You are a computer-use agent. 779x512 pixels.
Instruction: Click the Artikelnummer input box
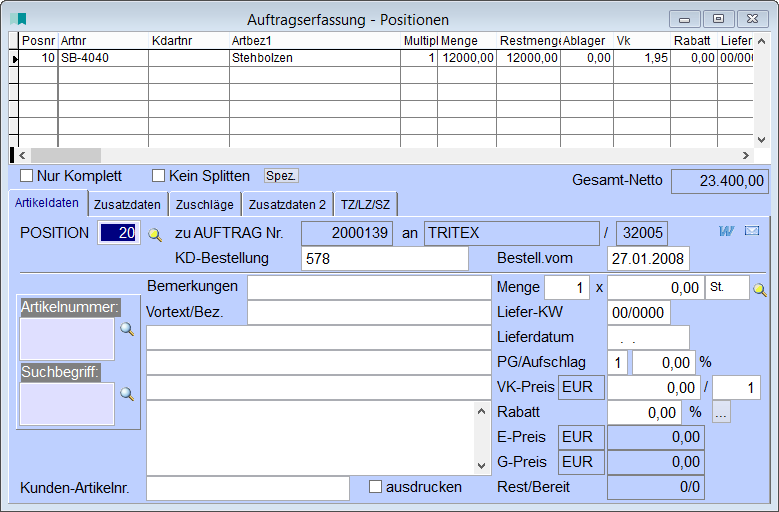[67, 339]
